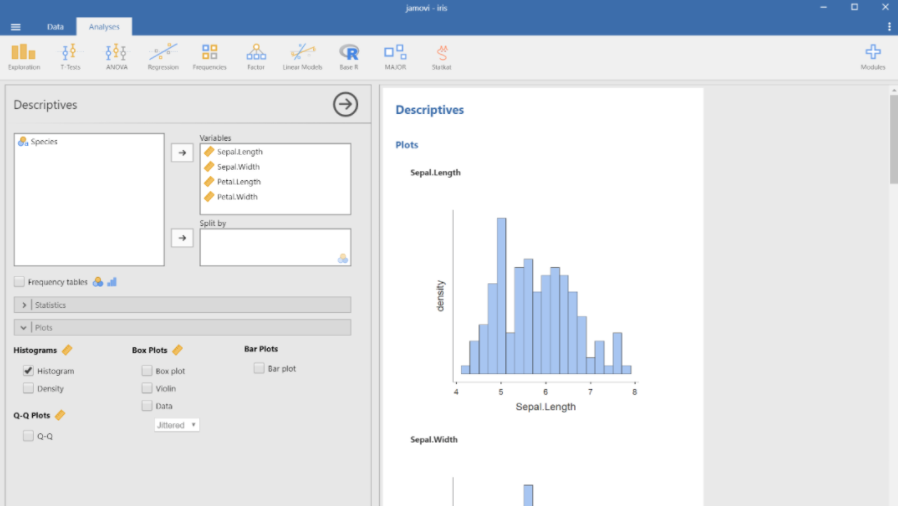Open the ANOVA analysis icon

(116, 56)
